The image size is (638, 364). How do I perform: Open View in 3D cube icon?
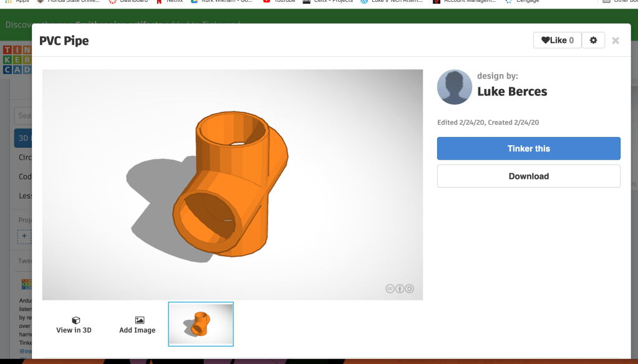point(74,320)
